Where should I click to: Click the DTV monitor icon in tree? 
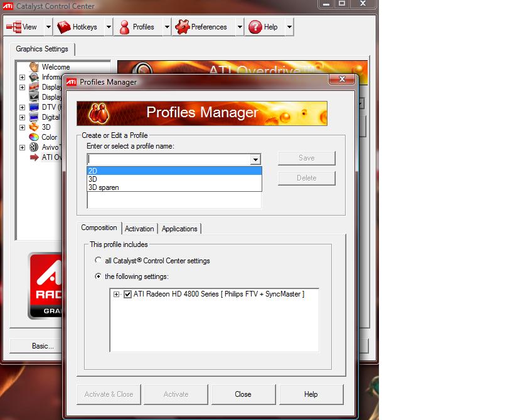coord(34,107)
